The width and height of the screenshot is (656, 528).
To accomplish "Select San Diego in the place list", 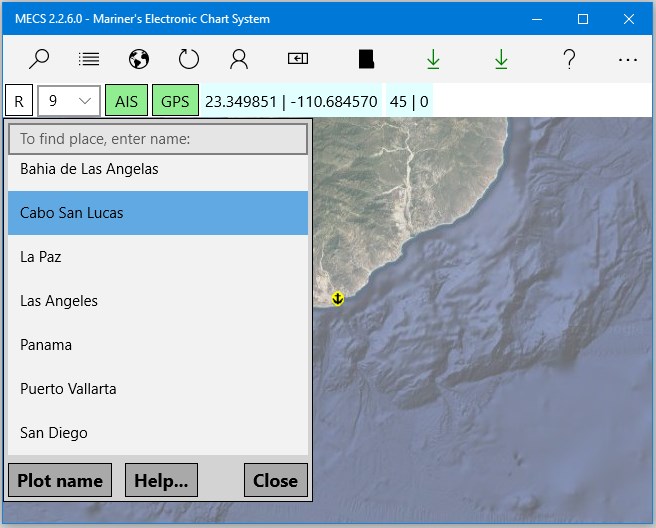I will 158,433.
